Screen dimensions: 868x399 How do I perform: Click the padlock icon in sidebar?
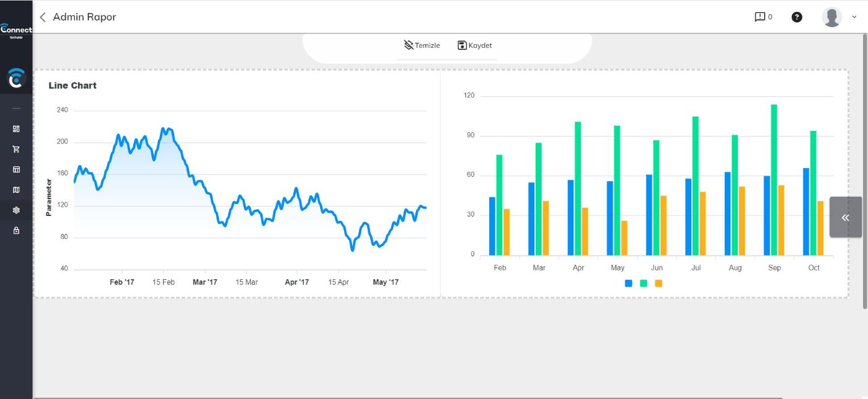16,230
